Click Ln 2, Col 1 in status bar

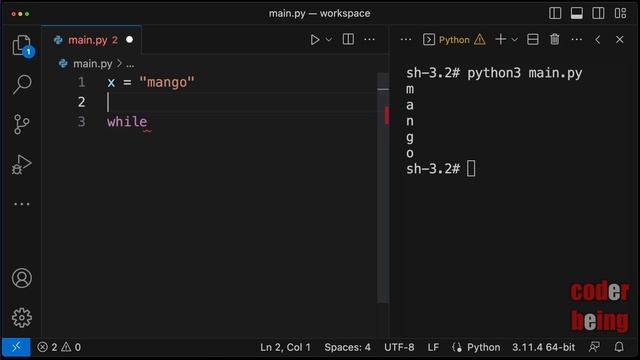click(x=285, y=347)
